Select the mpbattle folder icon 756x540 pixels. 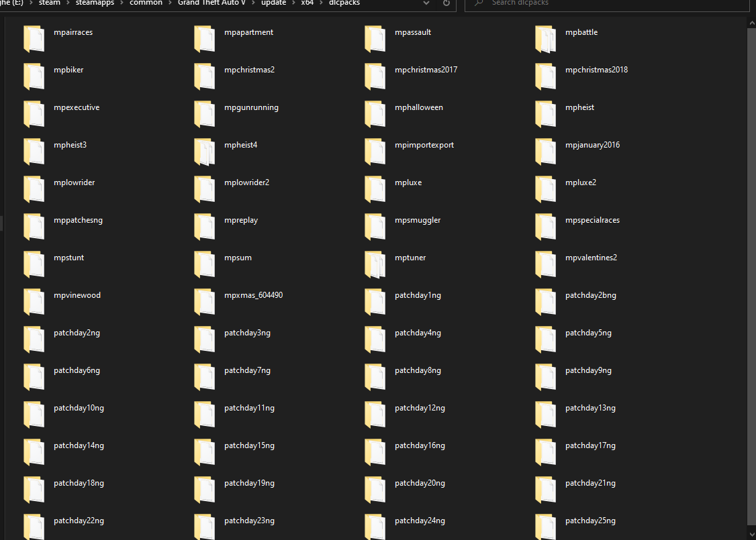(x=546, y=38)
